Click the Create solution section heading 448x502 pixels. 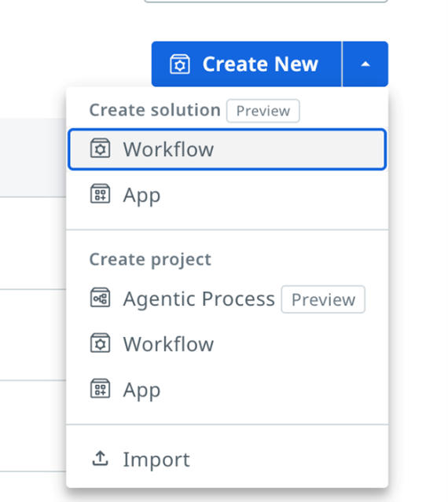coord(155,110)
